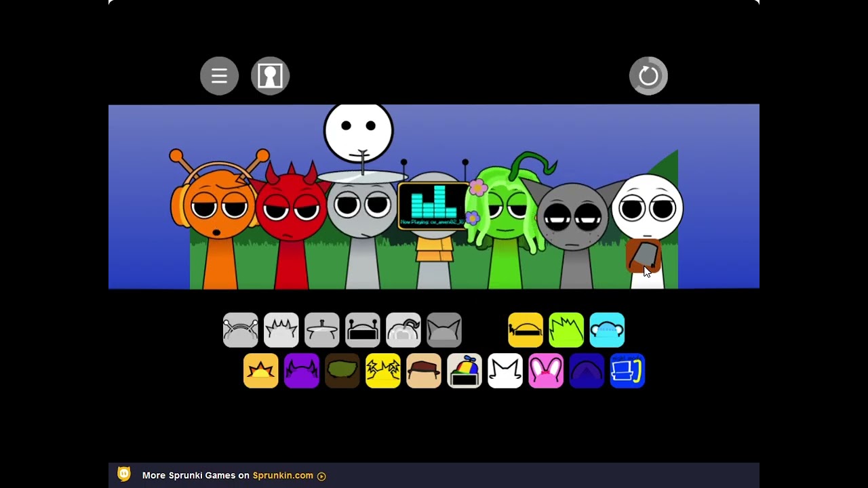Pick the purple horned sound icon
The width and height of the screenshot is (868, 488).
(x=302, y=371)
